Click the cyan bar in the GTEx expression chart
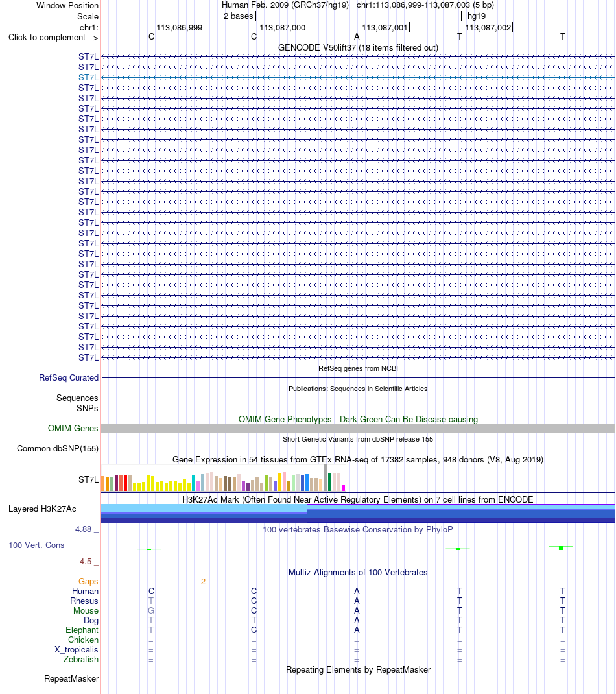Image resolution: width=616 pixels, height=694 pixels. [x=193, y=483]
